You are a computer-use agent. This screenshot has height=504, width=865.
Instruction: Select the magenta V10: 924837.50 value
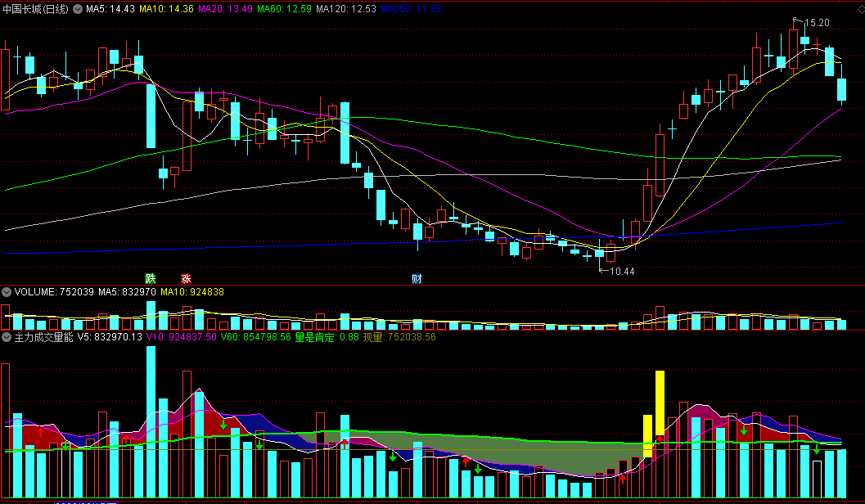182,337
